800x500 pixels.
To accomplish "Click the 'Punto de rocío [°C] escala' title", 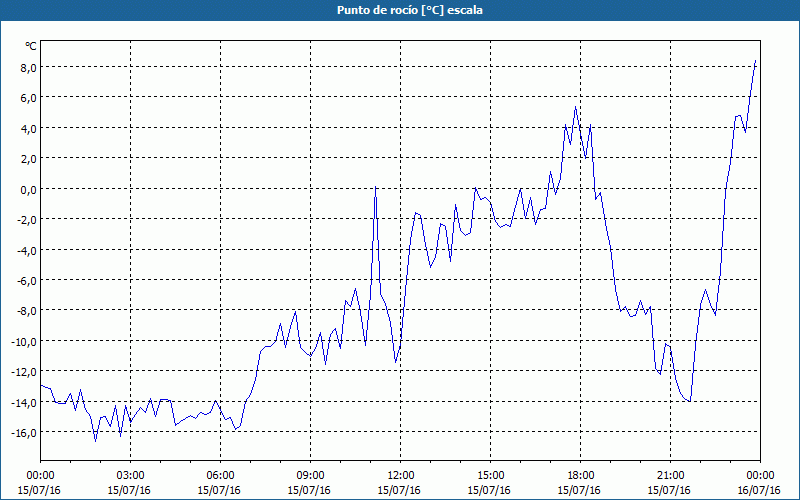I will 410,10.
